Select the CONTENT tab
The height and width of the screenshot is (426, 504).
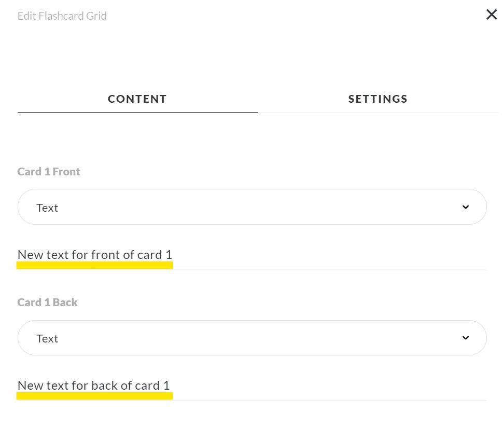137,99
